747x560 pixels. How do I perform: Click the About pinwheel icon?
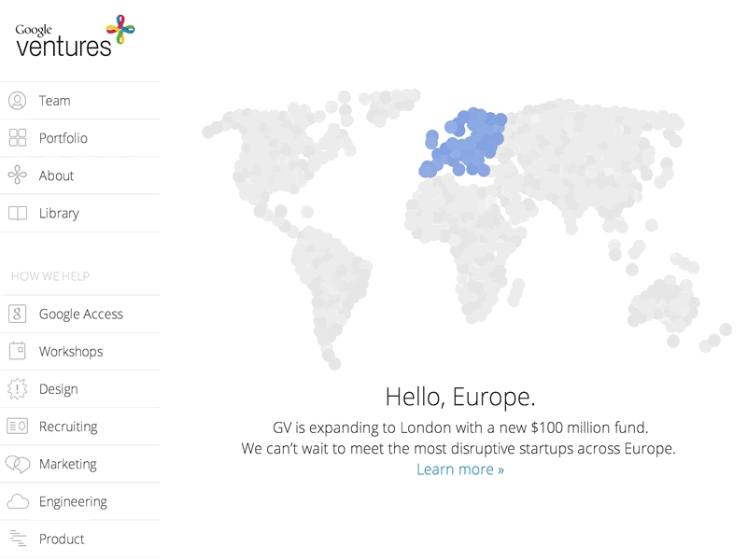pos(17,175)
